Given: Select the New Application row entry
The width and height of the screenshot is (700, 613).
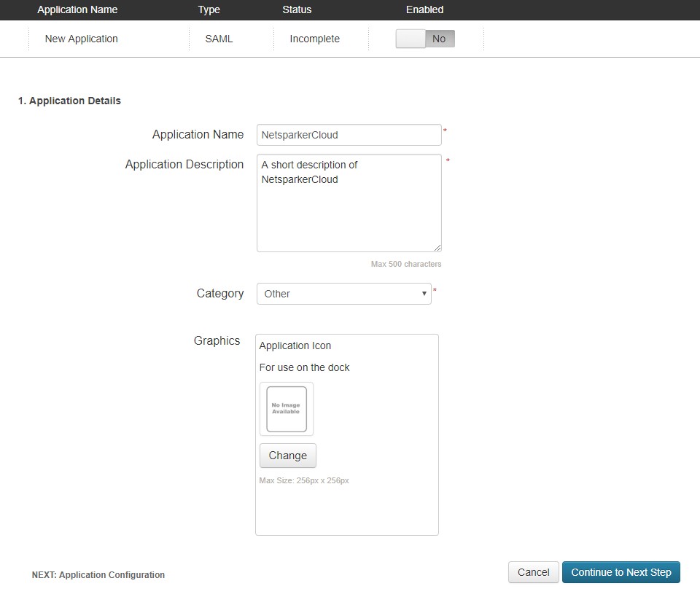Looking at the screenshot, I should [81, 39].
